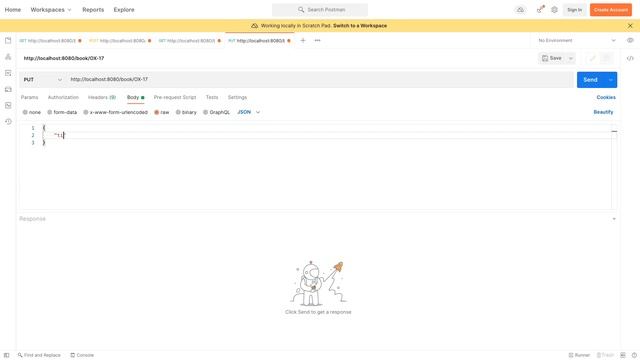640x360 pixels.
Task: Open Mock Servers panel in the sidebar
Action: (8, 89)
